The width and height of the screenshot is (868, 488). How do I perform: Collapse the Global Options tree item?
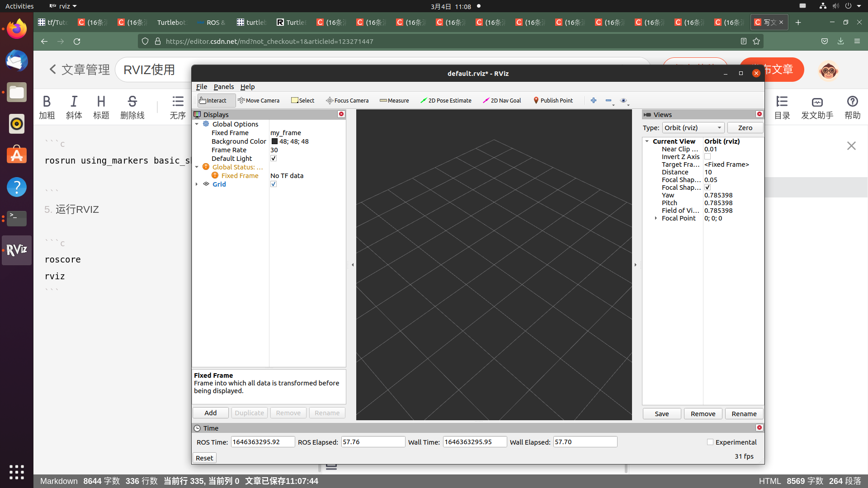coord(197,124)
